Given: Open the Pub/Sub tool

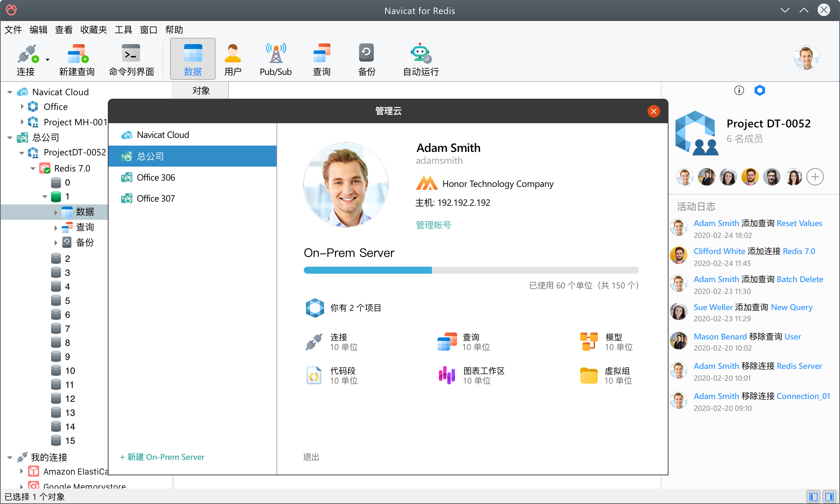Looking at the screenshot, I should click(276, 59).
